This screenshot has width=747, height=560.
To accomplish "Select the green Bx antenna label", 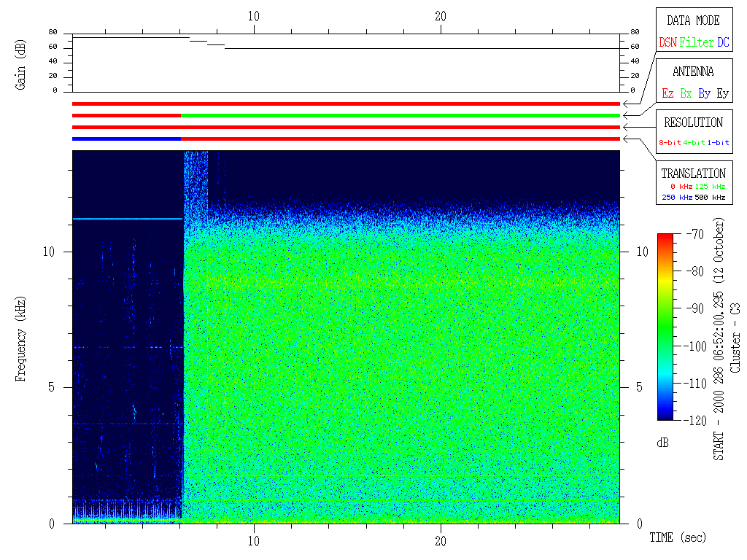I will [x=686, y=94].
